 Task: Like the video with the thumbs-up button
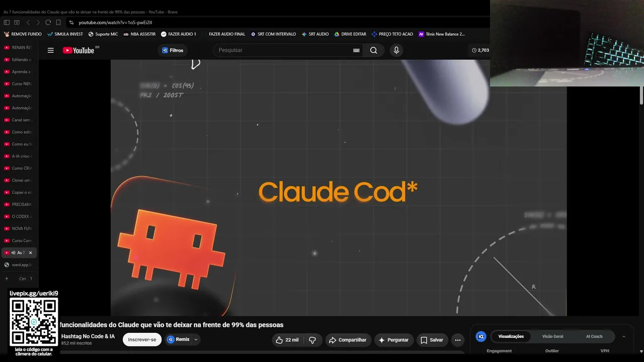pyautogui.click(x=287, y=340)
